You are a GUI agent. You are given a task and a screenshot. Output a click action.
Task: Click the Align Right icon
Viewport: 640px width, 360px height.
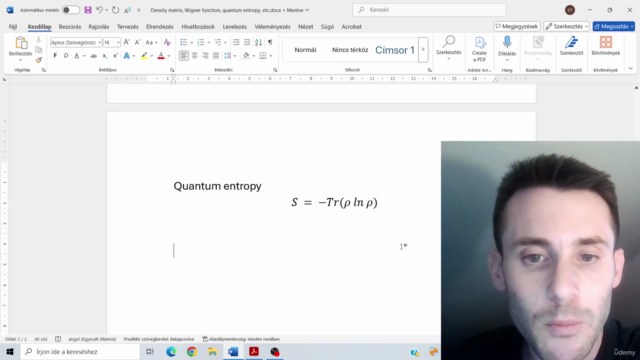205,56
